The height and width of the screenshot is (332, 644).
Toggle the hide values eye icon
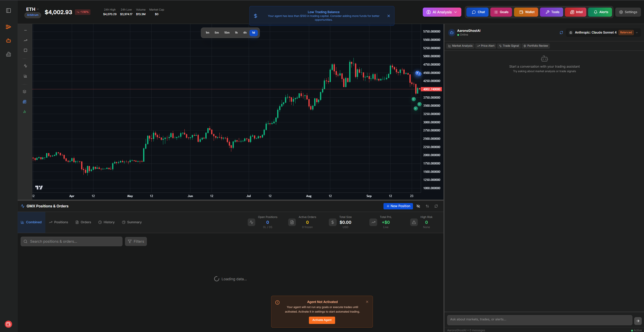(x=418, y=206)
